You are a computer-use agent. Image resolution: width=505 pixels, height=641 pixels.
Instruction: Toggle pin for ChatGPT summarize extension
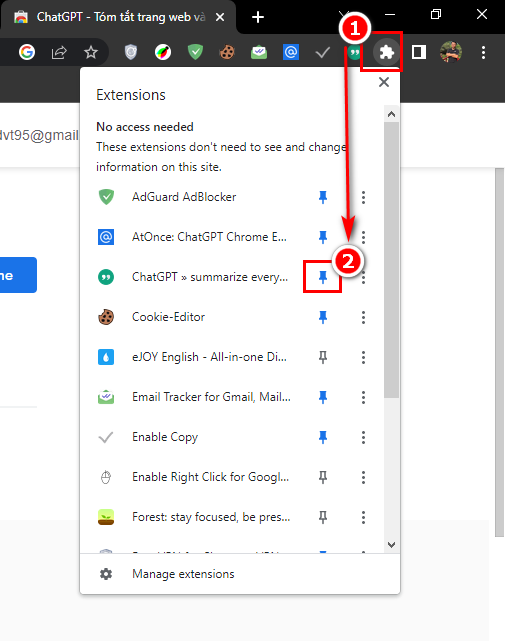(323, 277)
